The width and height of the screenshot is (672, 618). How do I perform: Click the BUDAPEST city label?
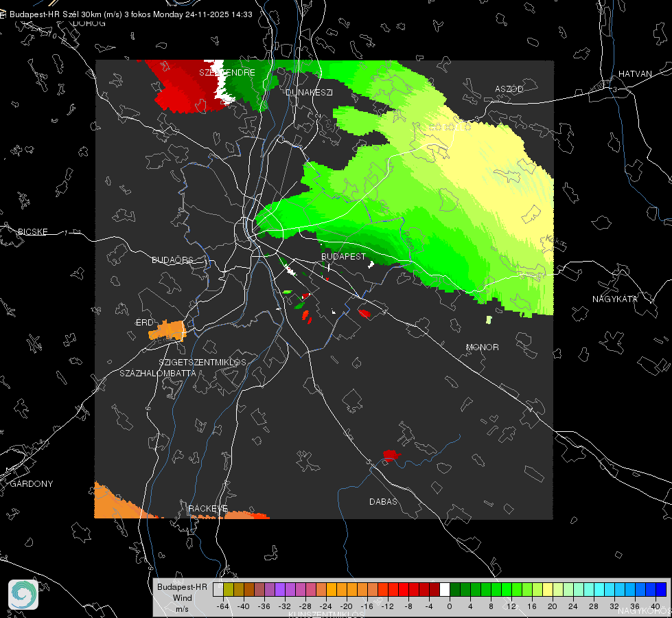click(x=343, y=256)
